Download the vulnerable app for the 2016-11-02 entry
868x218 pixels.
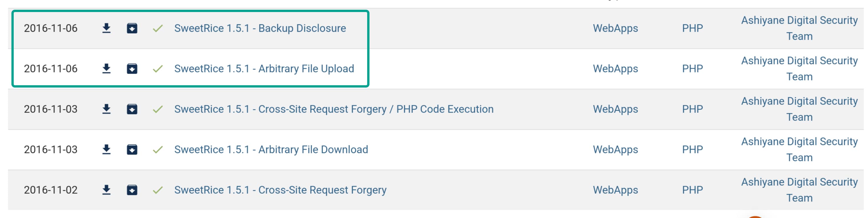click(132, 190)
